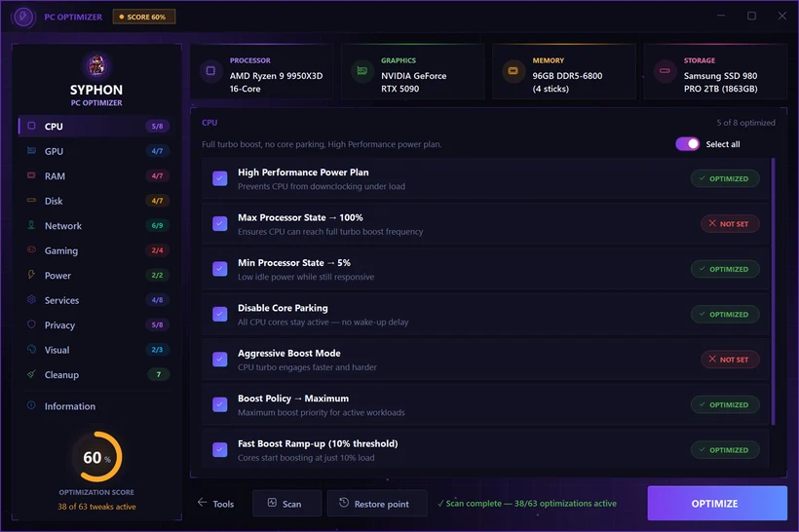Click the scan icon inside the Scan button
799x532 pixels.
272,503
